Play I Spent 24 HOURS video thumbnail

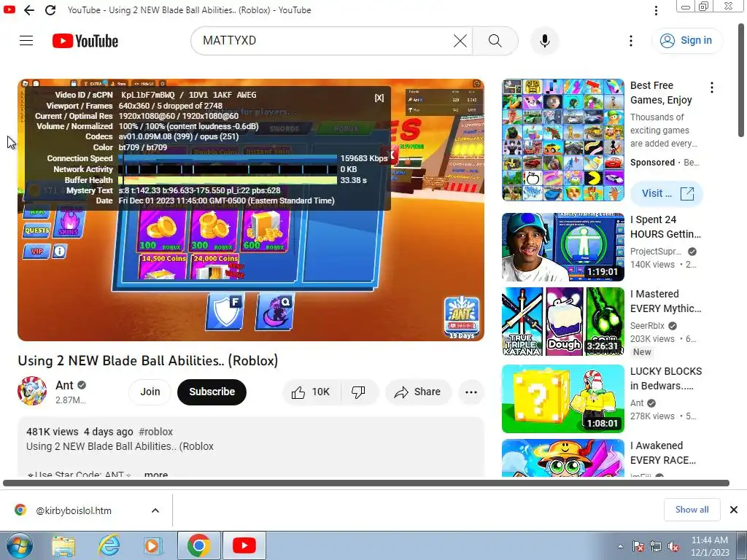[x=562, y=247]
